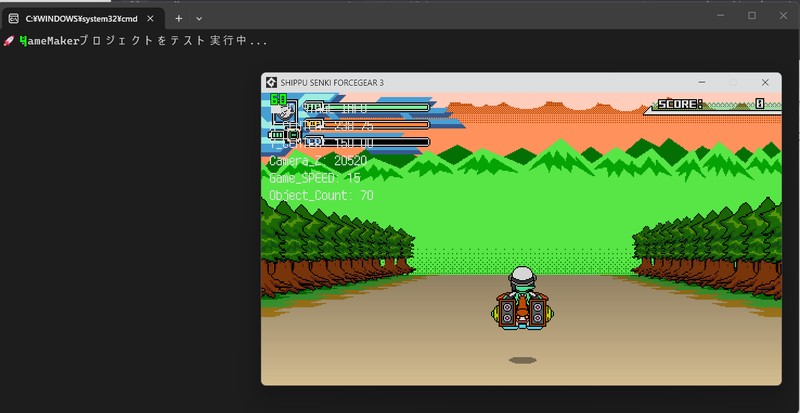The width and height of the screenshot is (800, 413).
Task: Click the orange energy gauge bar
Action: [366, 125]
